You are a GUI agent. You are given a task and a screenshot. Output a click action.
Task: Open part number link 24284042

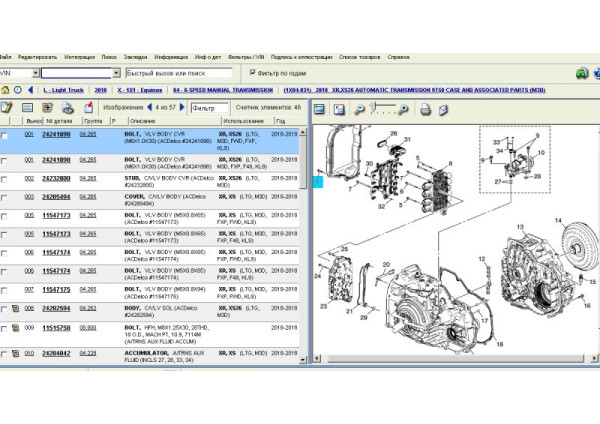point(56,353)
